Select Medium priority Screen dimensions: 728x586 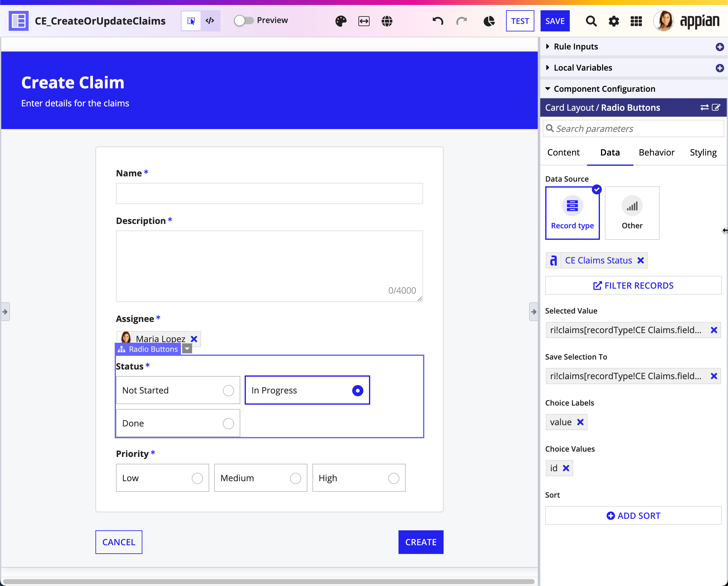(x=261, y=478)
